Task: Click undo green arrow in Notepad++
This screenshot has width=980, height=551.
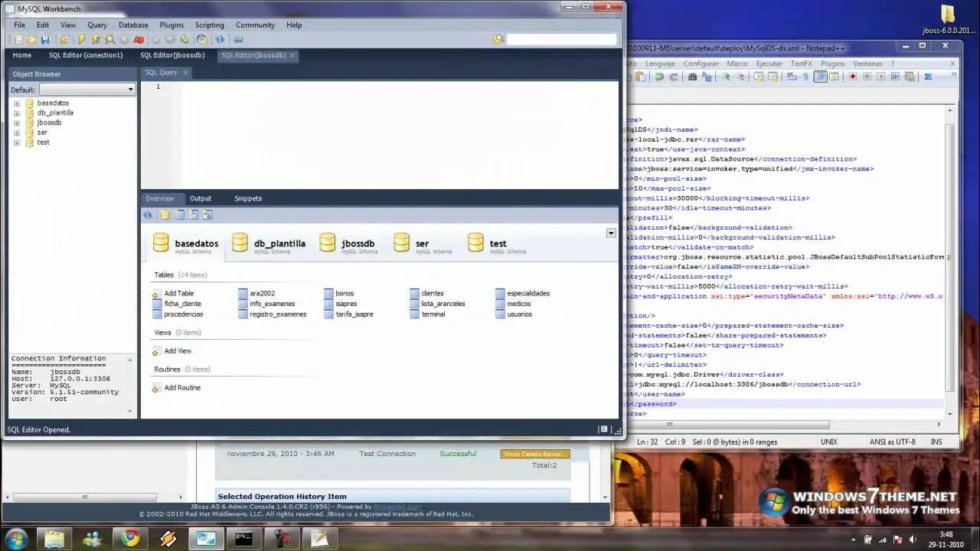Action: [658, 77]
